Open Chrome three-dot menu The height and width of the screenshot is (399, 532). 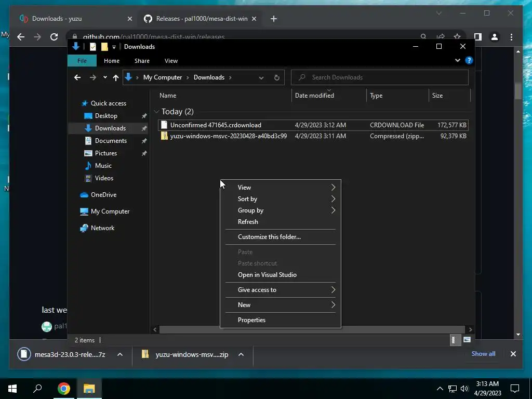tap(511, 37)
